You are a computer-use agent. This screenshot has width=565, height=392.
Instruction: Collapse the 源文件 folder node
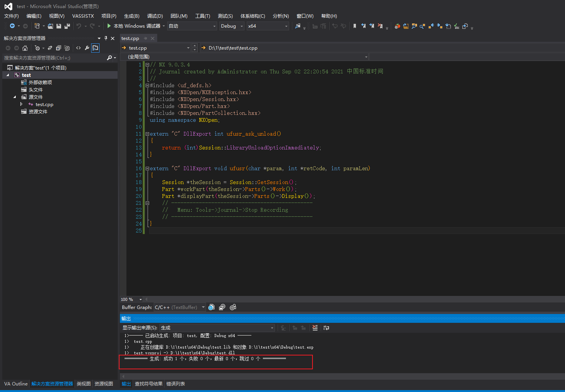(15, 97)
